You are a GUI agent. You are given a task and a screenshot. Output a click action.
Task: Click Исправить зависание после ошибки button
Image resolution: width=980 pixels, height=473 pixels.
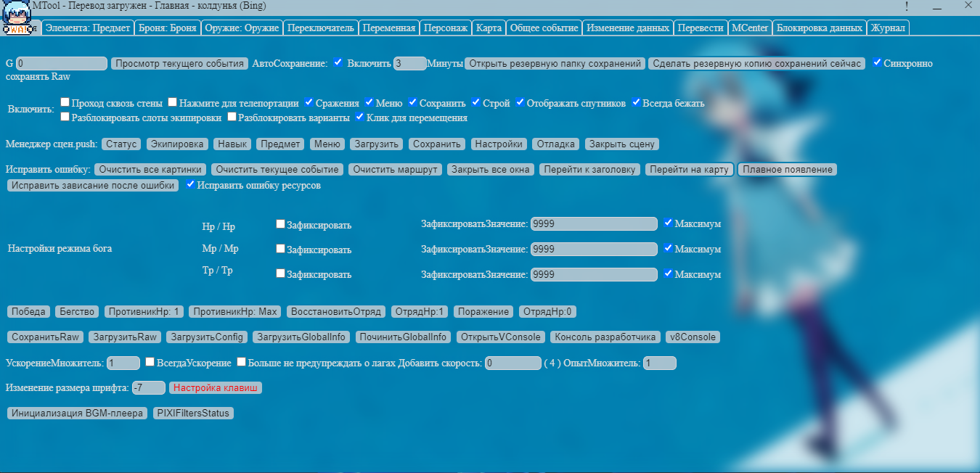94,185
